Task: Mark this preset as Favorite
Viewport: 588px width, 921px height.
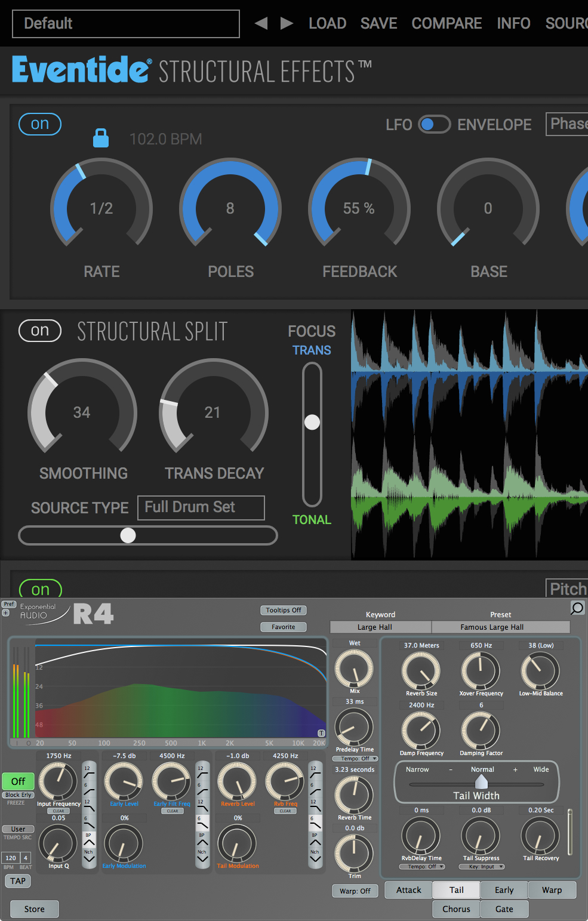Action: click(x=283, y=627)
